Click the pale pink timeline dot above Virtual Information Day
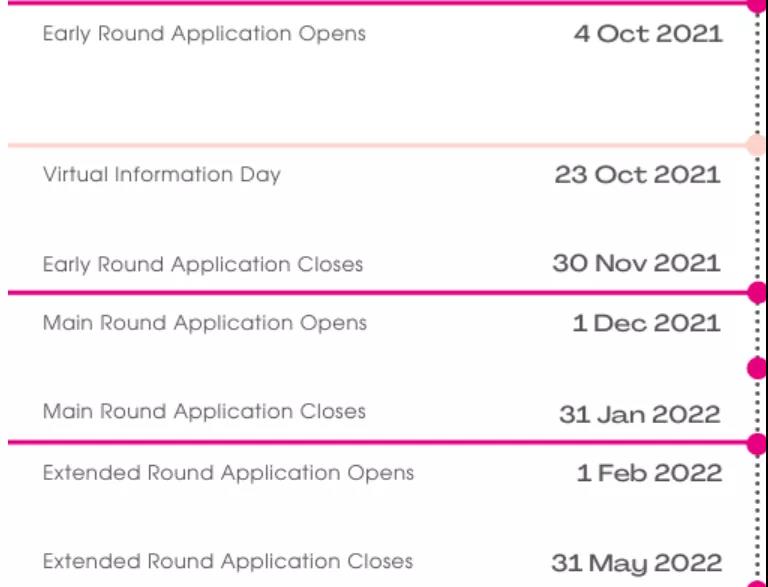This screenshot has height=587, width=768. [756, 145]
